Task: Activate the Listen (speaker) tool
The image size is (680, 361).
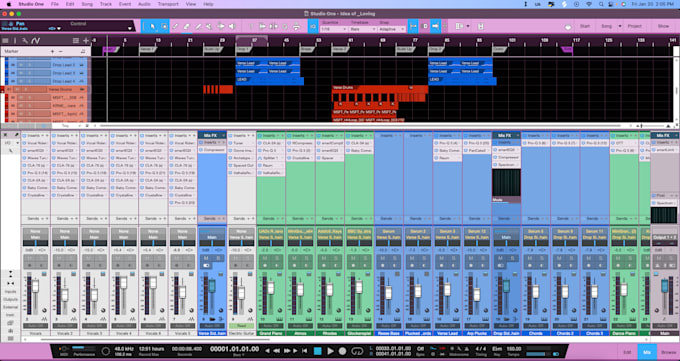Action: [232, 26]
